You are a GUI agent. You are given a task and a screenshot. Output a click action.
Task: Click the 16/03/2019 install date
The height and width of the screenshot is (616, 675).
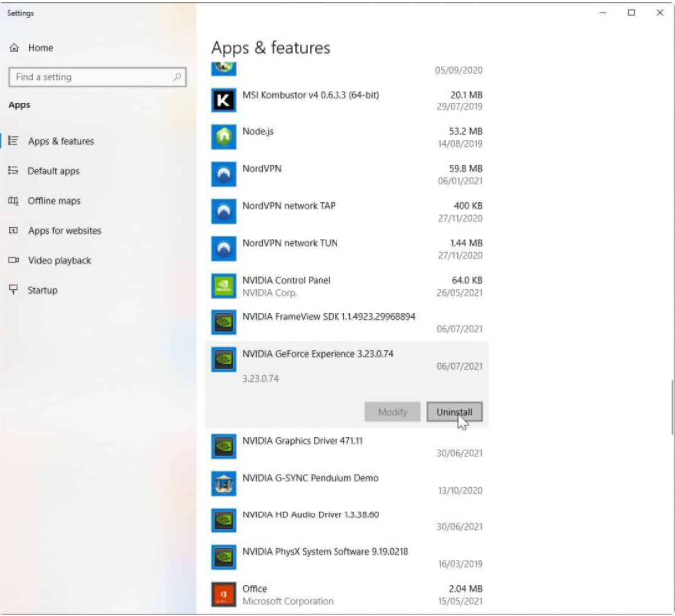point(460,564)
